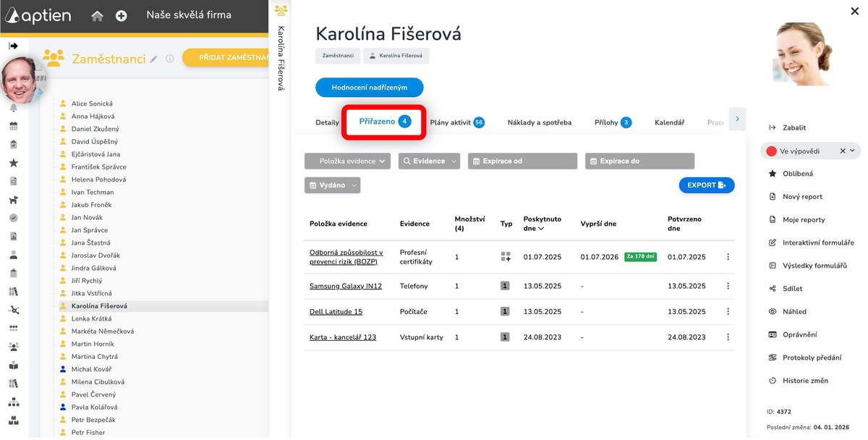This screenshot has width=868, height=440.
Task: Open the Samsung Galaxy IN12 link
Action: (x=345, y=287)
